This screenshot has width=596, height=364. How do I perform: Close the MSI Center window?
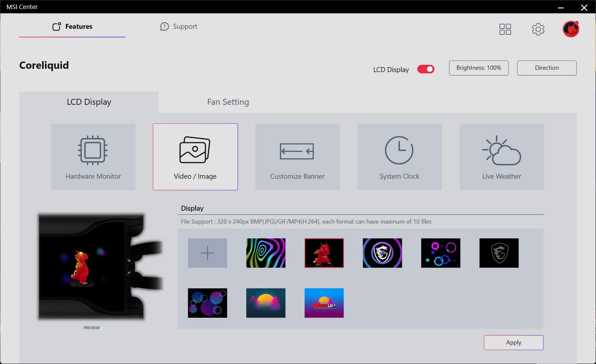click(x=584, y=7)
